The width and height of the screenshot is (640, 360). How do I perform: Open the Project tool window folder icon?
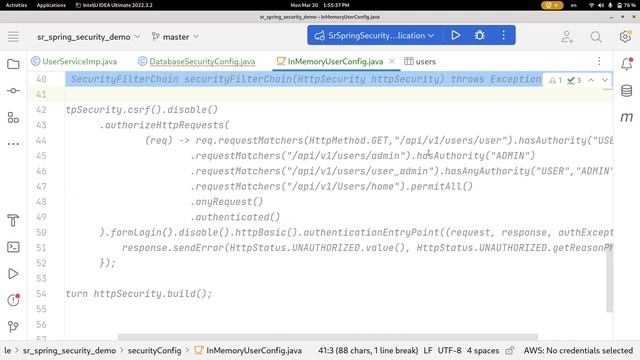(13, 64)
